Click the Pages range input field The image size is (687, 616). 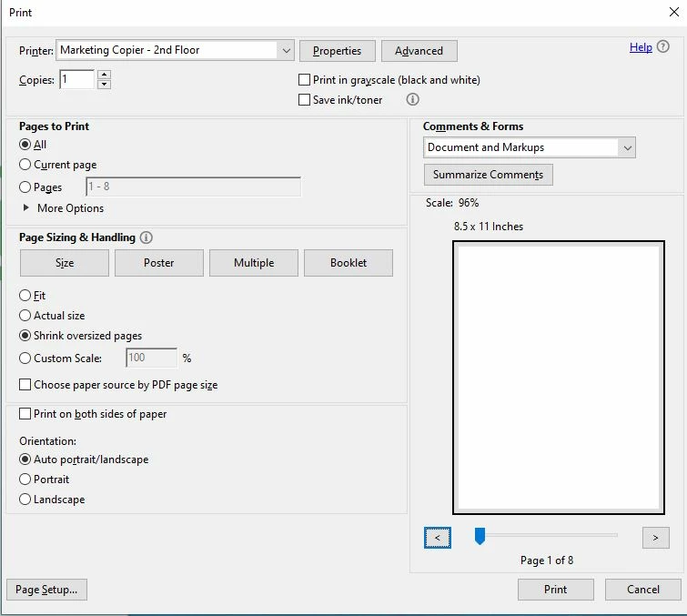[193, 187]
